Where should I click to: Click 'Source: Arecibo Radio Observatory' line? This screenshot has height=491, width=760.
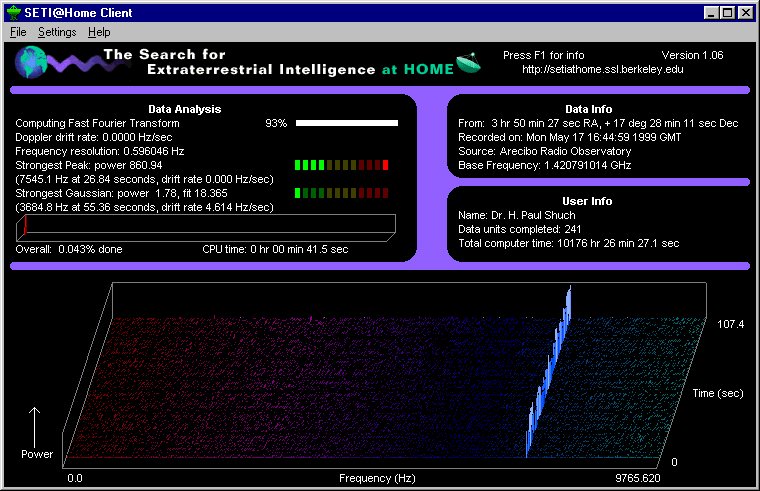(x=545, y=151)
